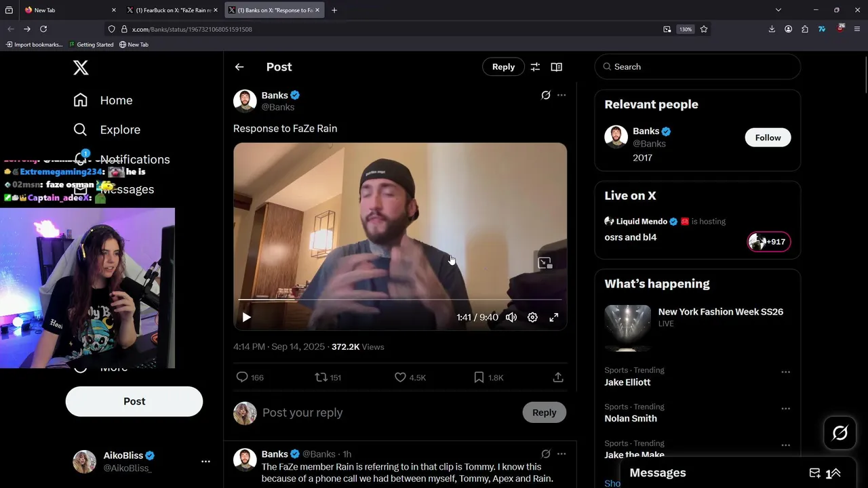This screenshot has height=488, width=868.
Task: Switch to the FearBuck on X tab
Action: [172, 10]
